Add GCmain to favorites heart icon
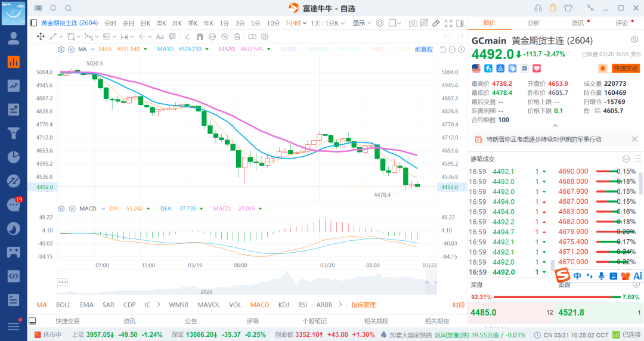 point(537,68)
